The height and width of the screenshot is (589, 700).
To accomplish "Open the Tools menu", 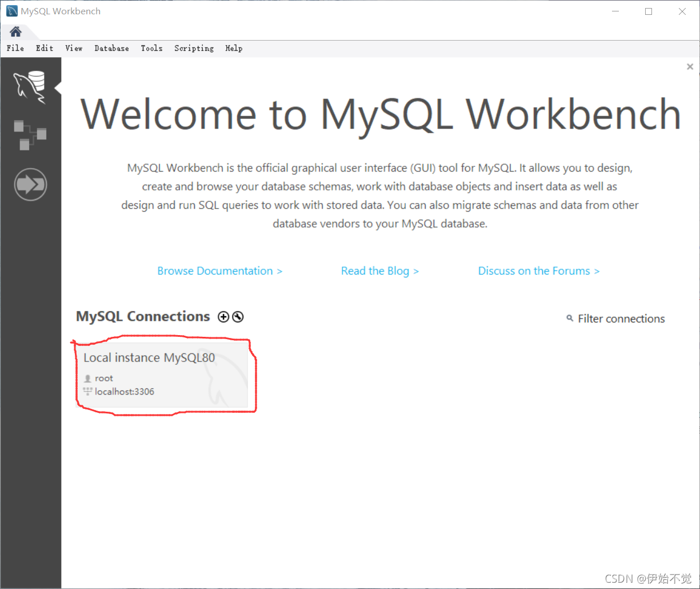I will tap(151, 48).
